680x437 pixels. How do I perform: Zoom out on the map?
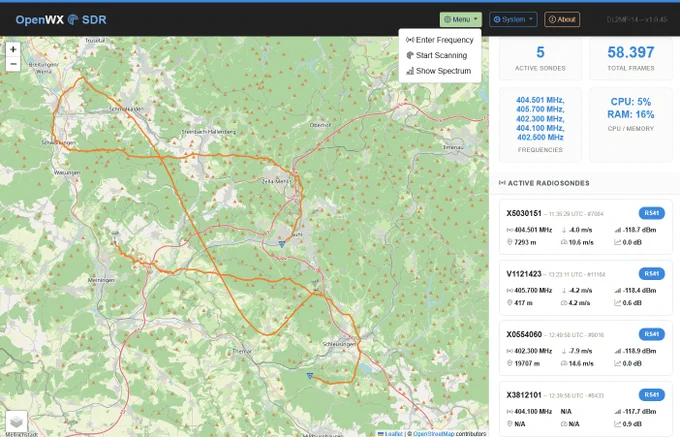pos(13,64)
